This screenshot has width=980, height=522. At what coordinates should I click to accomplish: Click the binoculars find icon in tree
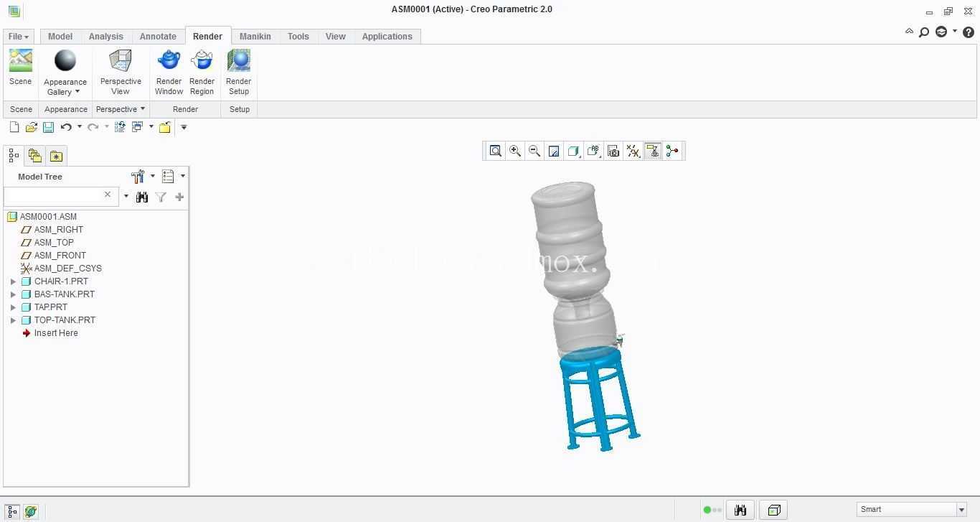click(x=142, y=197)
